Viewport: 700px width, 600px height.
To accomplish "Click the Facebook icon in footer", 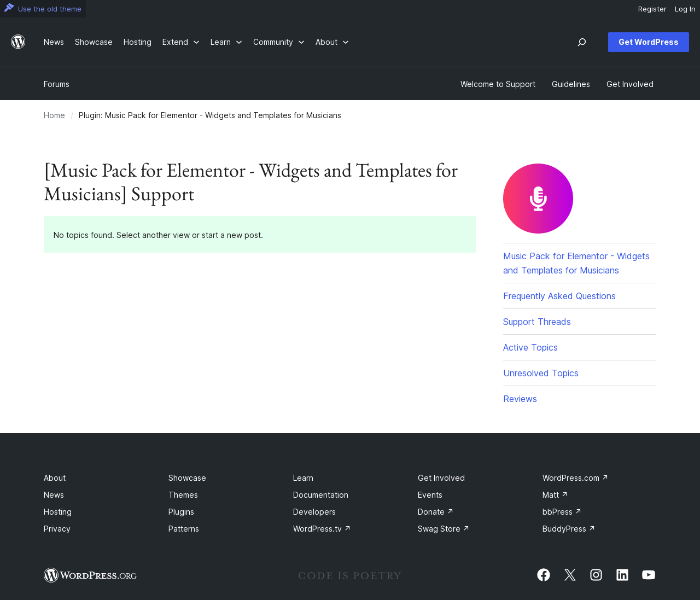I will (544, 574).
